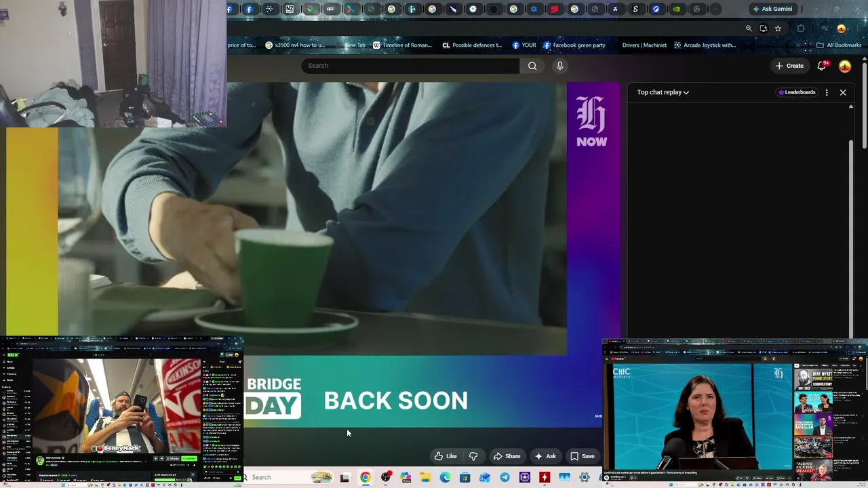Open the Facebook green party bookmark
This screenshot has height=488, width=868.
574,45
